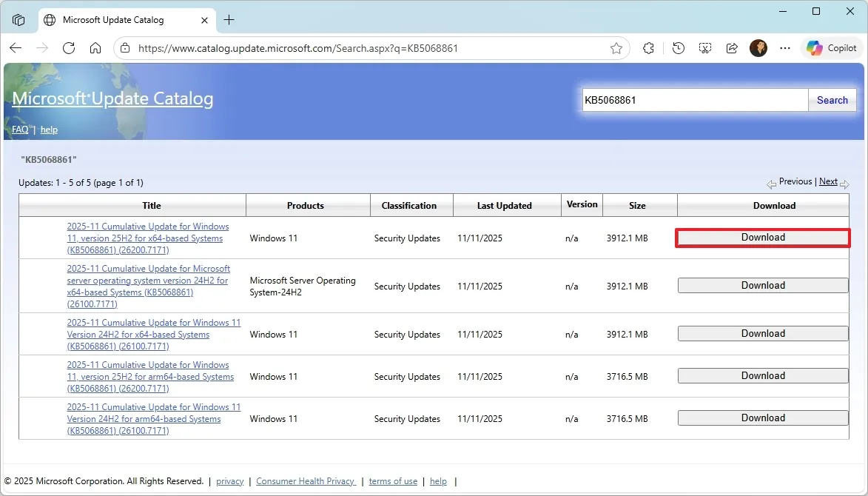Open the Extensions menu
The image size is (868, 496).
649,48
